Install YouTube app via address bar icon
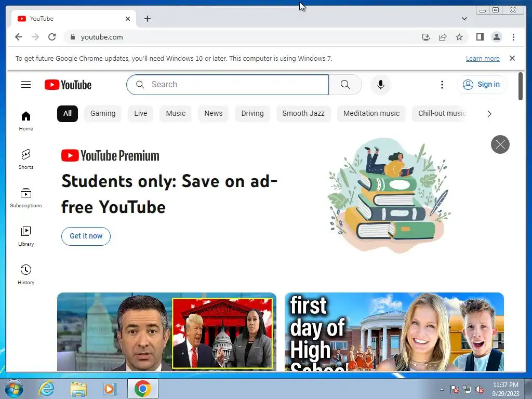This screenshot has width=532, height=399. [426, 37]
